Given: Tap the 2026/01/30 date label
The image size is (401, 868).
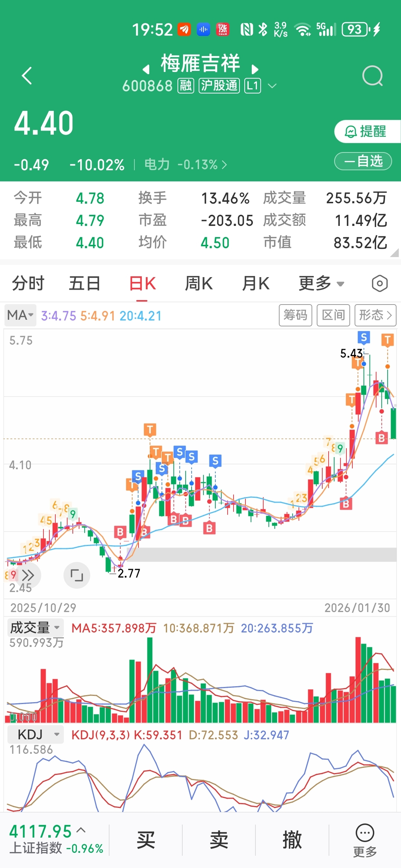Looking at the screenshot, I should tap(357, 608).
